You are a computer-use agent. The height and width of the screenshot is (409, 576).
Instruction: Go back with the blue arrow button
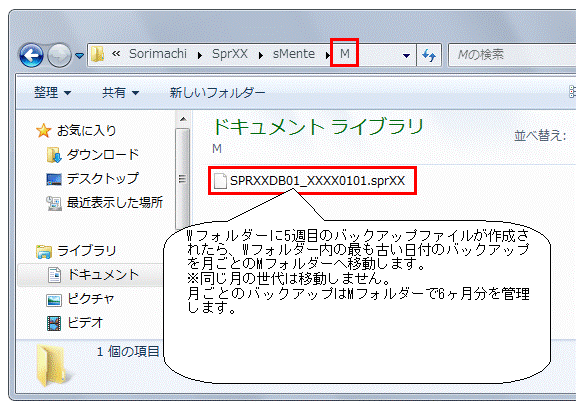32,55
